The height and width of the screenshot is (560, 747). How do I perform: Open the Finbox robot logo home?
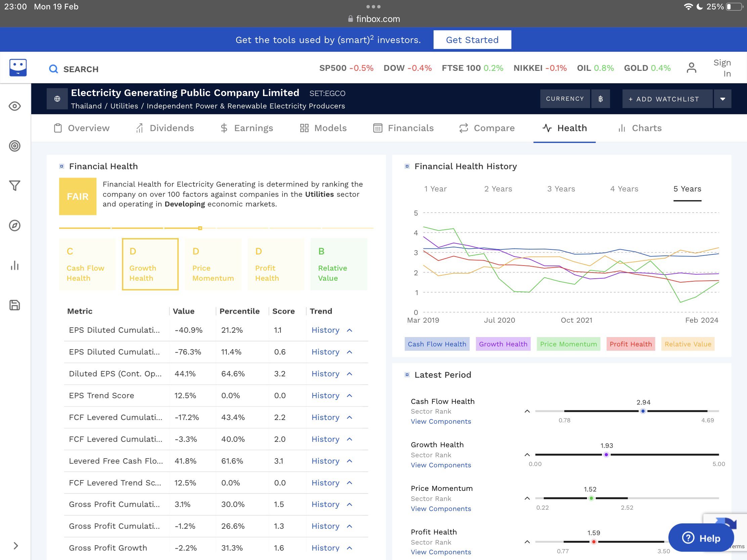tap(18, 67)
